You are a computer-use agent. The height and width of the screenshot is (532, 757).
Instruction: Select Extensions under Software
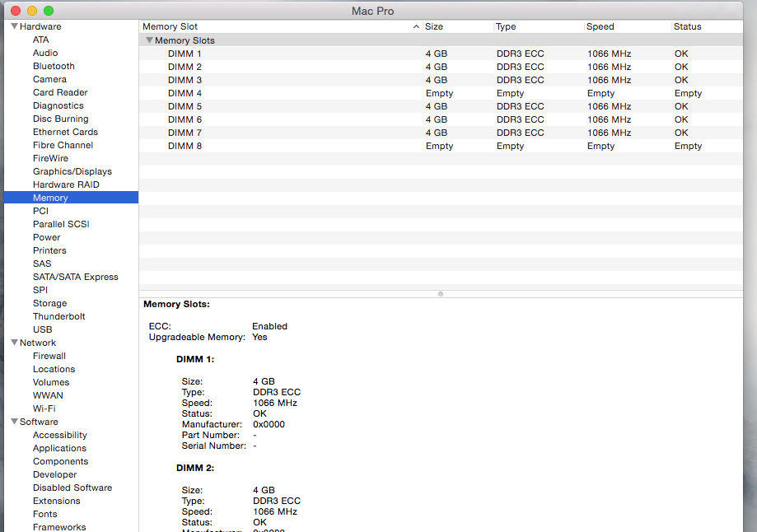pyautogui.click(x=57, y=501)
